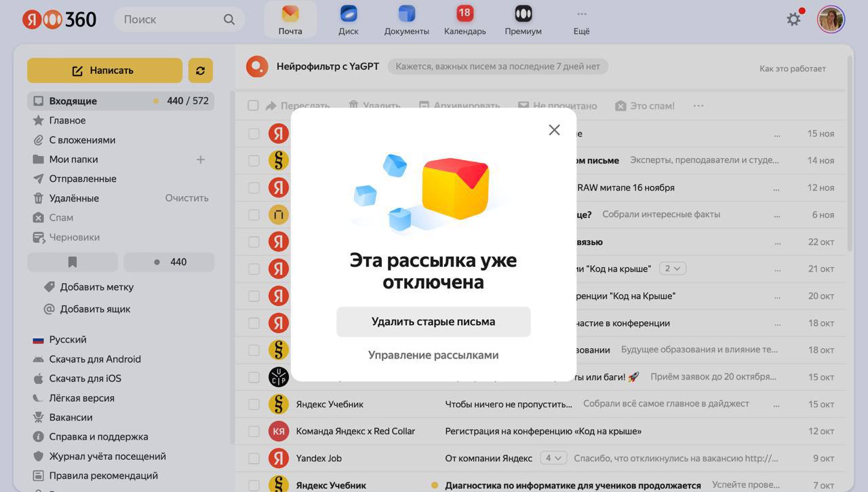Open Отправленные folder

(83, 178)
